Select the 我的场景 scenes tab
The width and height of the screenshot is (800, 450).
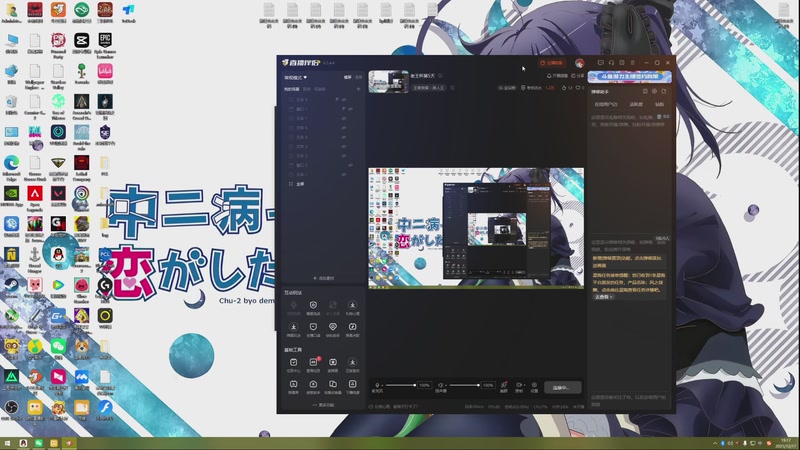point(291,89)
